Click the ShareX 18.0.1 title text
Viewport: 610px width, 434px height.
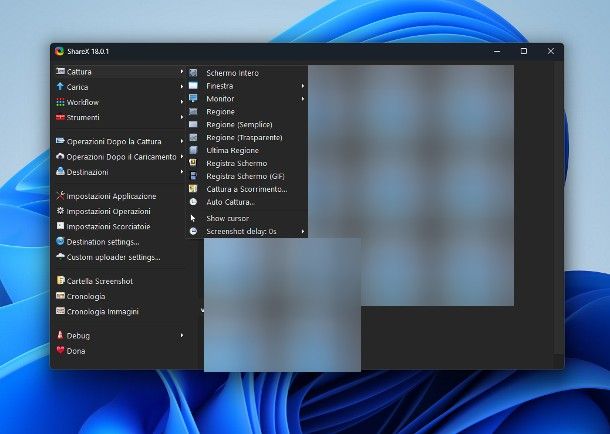[88, 51]
